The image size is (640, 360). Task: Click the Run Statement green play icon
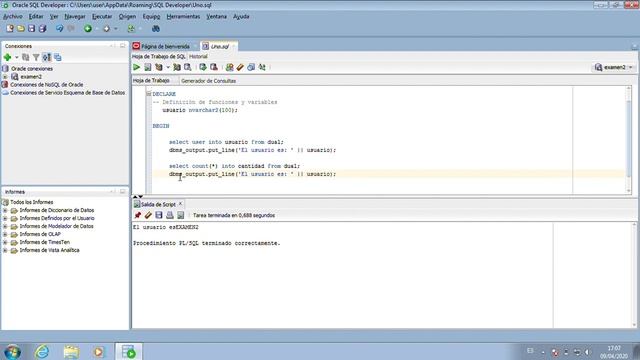(x=137, y=67)
